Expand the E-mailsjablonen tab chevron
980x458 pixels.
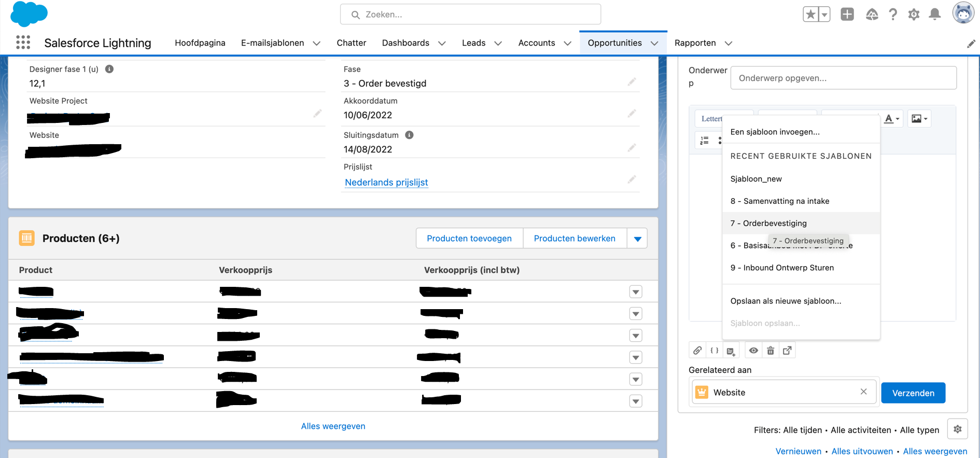click(x=316, y=44)
